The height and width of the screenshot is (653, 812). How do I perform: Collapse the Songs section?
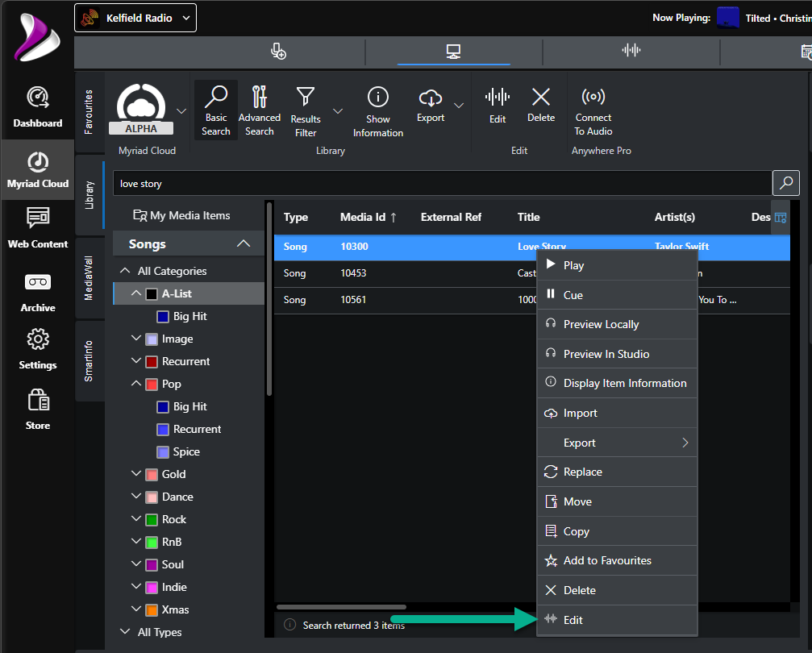[x=244, y=243]
